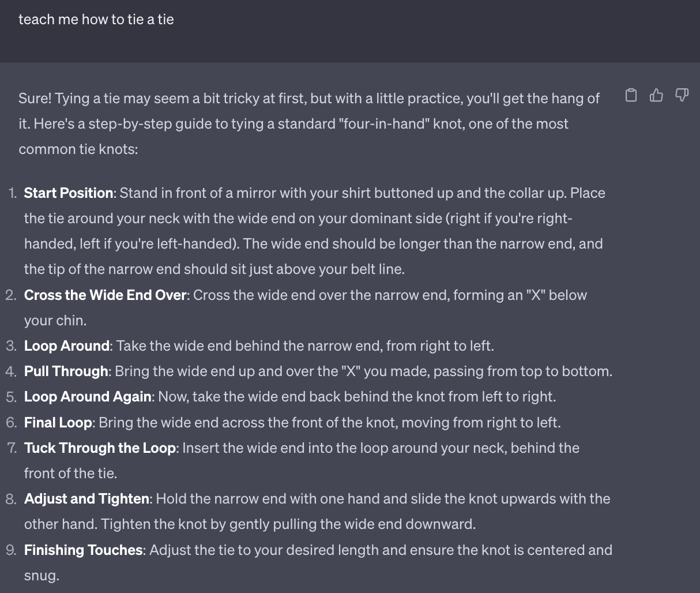Screen dimensions: 700x593
Task: Click the user prompt 'teach me how to tie a tie'
Action: (x=96, y=20)
